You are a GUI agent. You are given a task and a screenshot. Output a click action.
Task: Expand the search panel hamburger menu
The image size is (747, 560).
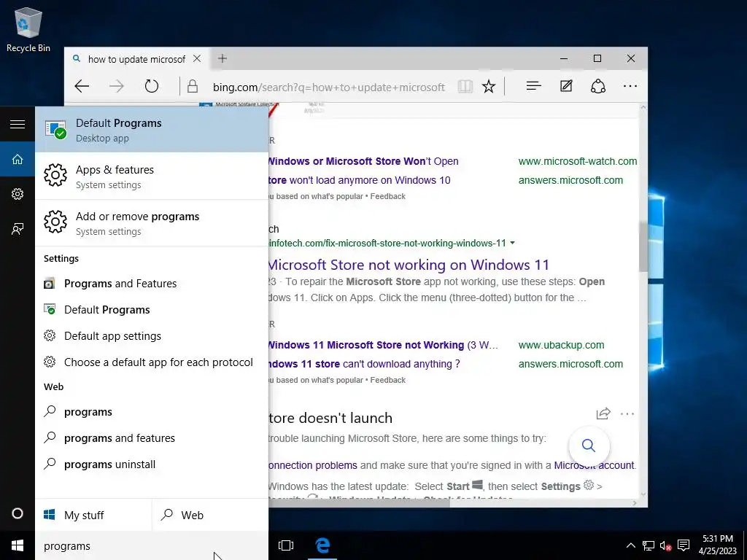pyautogui.click(x=18, y=124)
